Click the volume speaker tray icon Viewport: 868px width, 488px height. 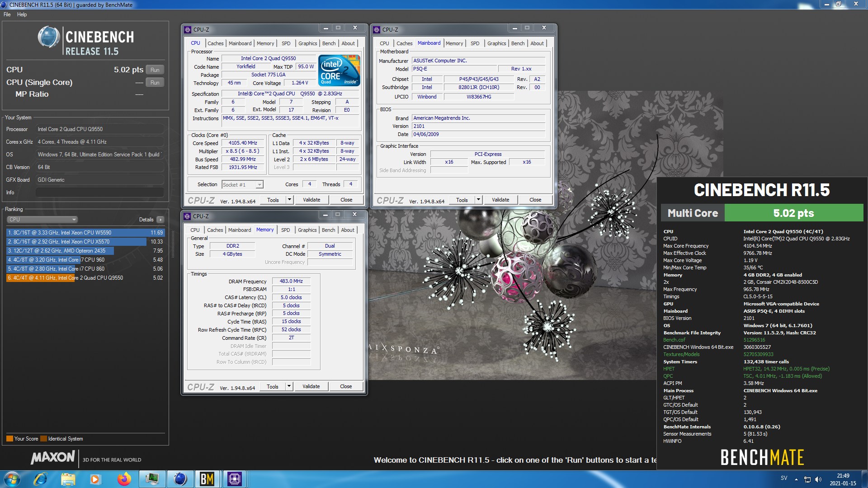818,479
